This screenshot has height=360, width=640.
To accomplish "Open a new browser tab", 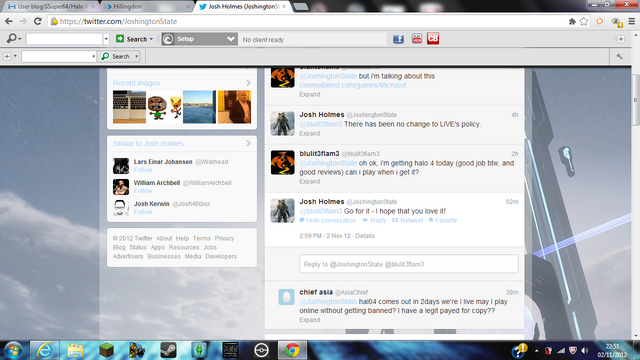I will [301, 7].
